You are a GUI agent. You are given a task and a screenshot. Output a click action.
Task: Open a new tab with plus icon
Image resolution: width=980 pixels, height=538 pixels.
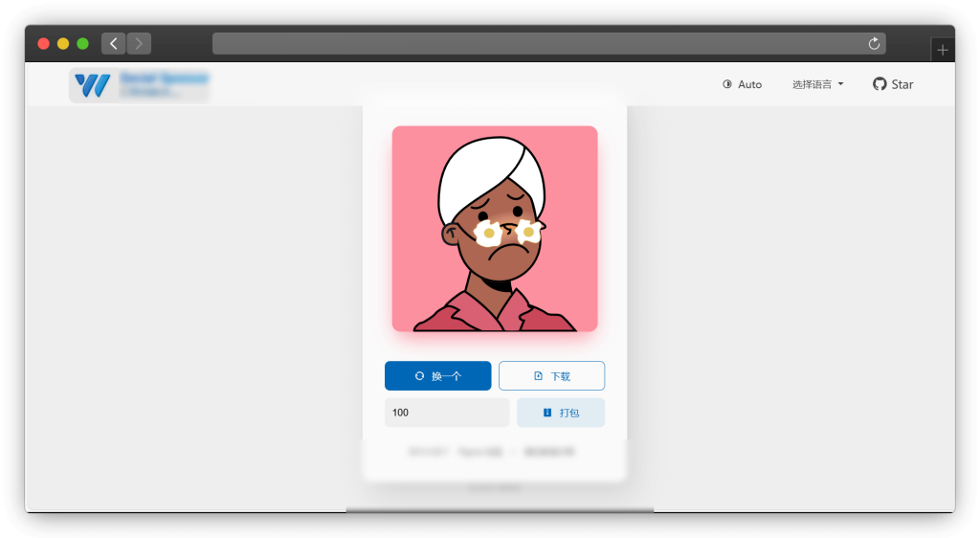[x=942, y=50]
